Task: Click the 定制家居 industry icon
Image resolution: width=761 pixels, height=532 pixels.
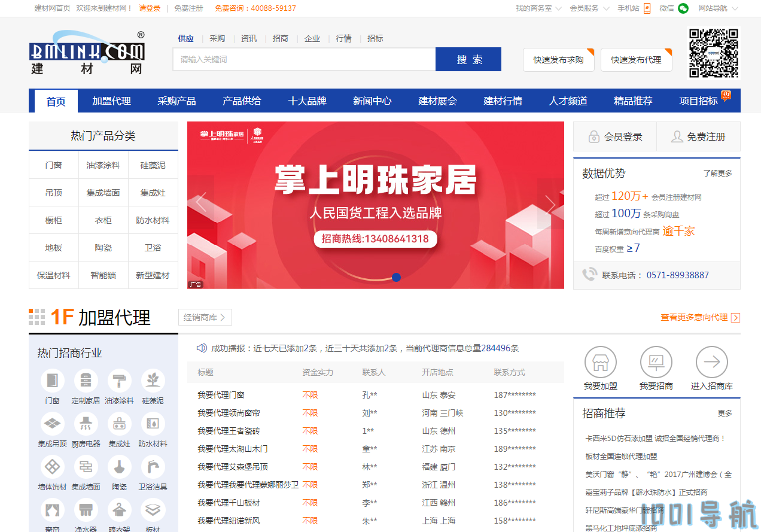Action: pos(86,380)
